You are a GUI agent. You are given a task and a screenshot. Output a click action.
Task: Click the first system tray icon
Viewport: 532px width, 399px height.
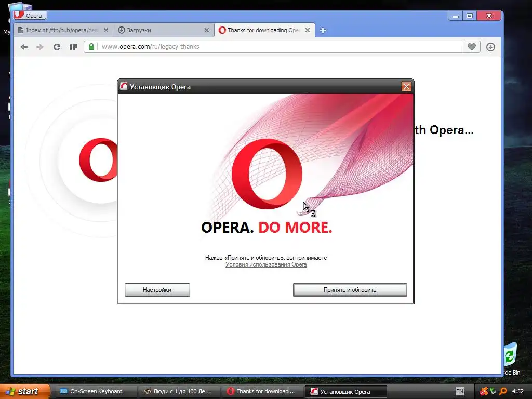pos(484,391)
